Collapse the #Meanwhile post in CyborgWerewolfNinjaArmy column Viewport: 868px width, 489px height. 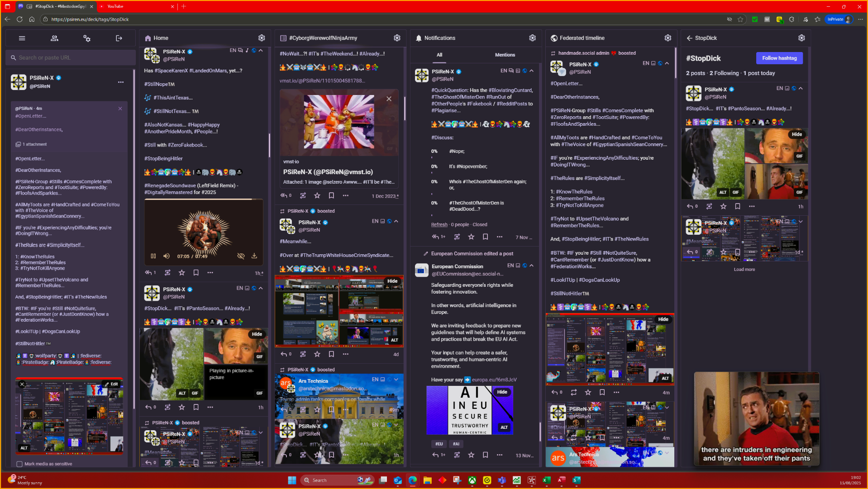(x=396, y=221)
